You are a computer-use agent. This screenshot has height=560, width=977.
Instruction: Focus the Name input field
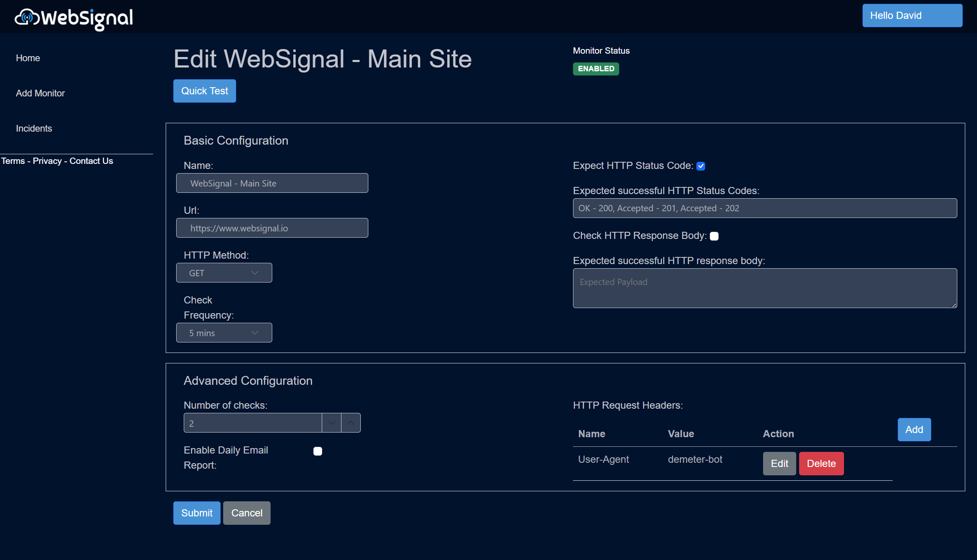(272, 183)
